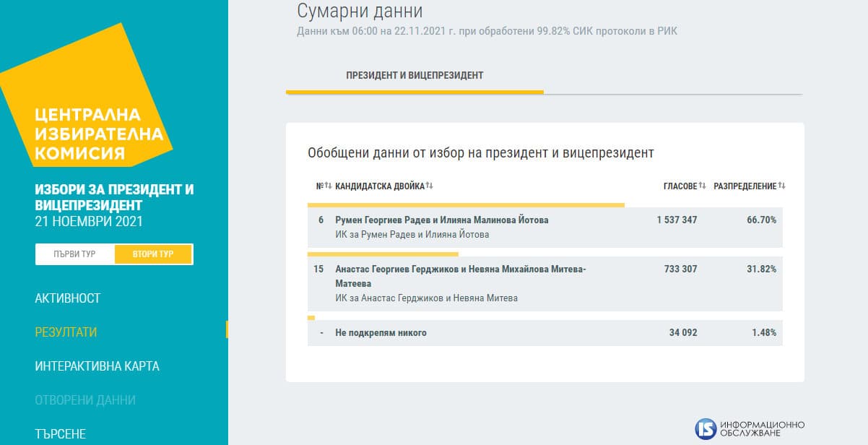Viewport: 868px width, 445px height.
Task: Click the Информационно обслужване logo
Action: coord(750,428)
